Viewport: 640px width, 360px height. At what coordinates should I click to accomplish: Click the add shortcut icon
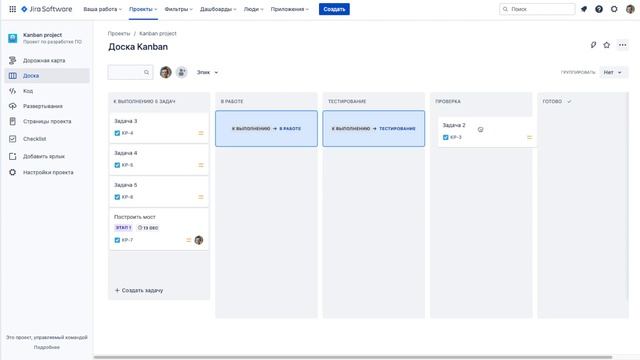13,156
